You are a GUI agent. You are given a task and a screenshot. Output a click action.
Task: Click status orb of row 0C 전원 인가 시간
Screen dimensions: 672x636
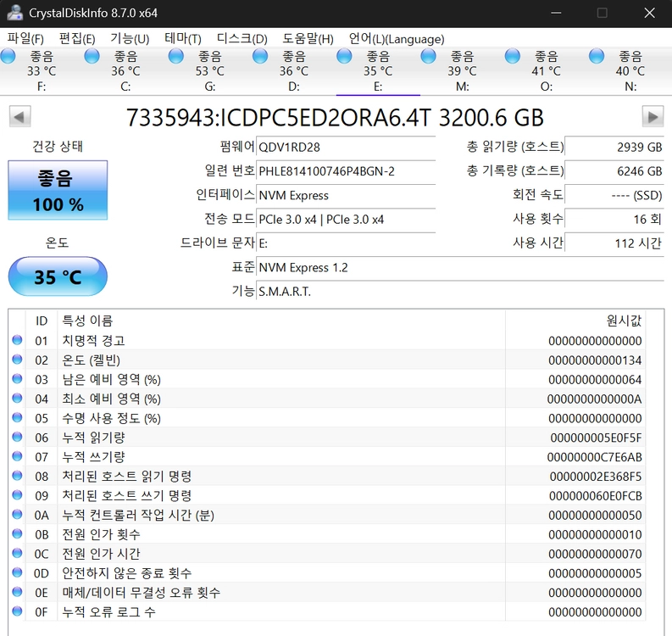point(17,553)
